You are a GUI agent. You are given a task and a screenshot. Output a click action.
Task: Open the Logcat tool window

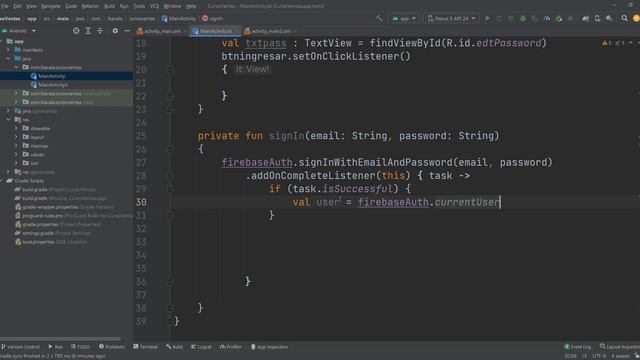pyautogui.click(x=201, y=347)
